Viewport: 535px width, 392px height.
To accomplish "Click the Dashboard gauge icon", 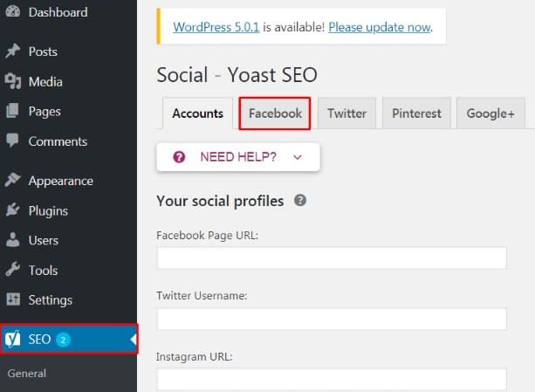I will (13, 11).
